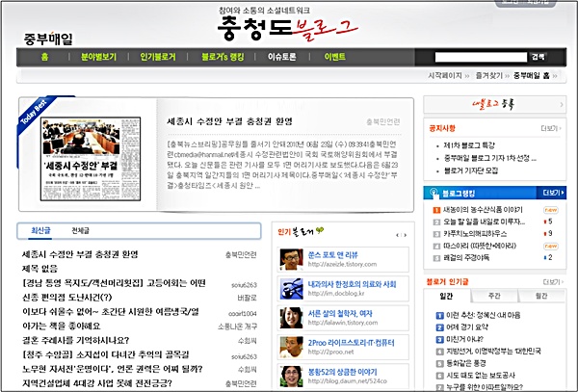Image resolution: width=578 pixels, height=392 pixels.
Task: Click the search input field
Action: click(x=481, y=57)
